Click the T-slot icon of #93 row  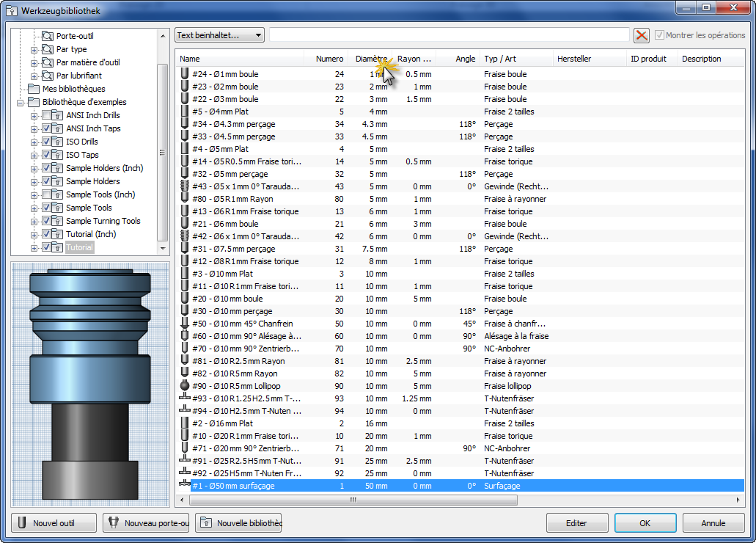(x=185, y=397)
